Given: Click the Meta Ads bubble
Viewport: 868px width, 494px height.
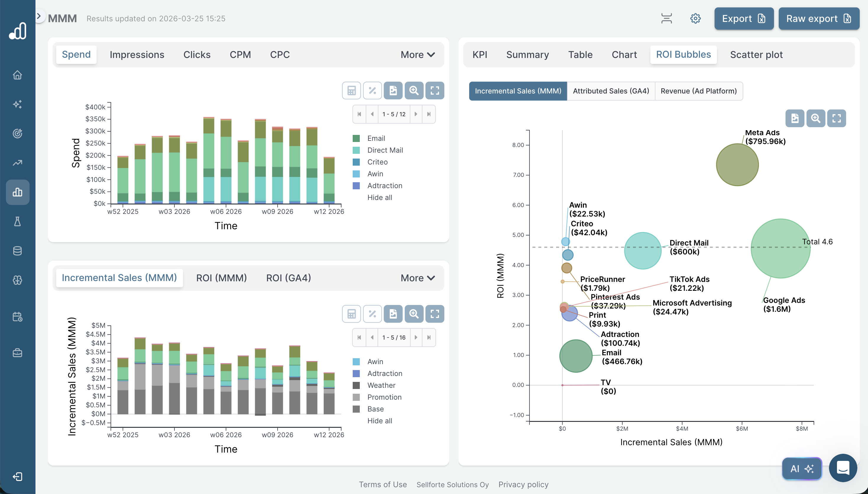Looking at the screenshot, I should (x=737, y=165).
